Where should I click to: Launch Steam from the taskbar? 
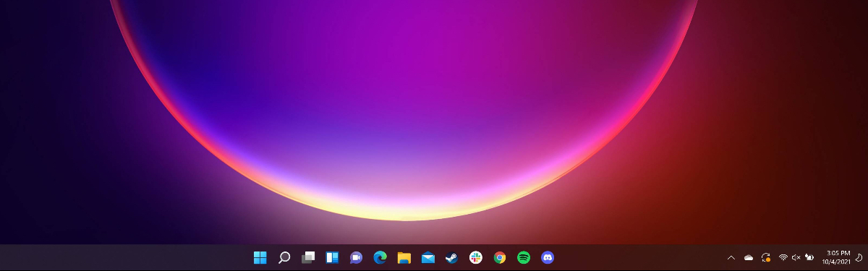point(451,257)
